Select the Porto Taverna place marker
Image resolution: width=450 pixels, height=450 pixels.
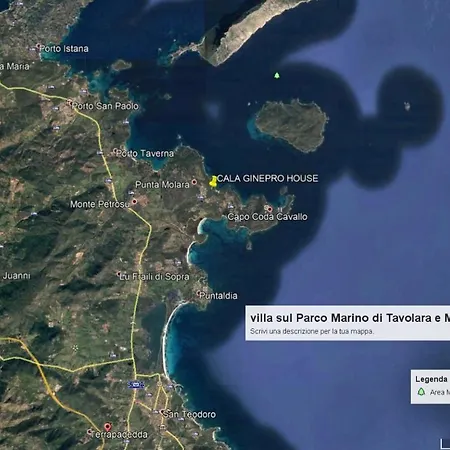coord(116,151)
